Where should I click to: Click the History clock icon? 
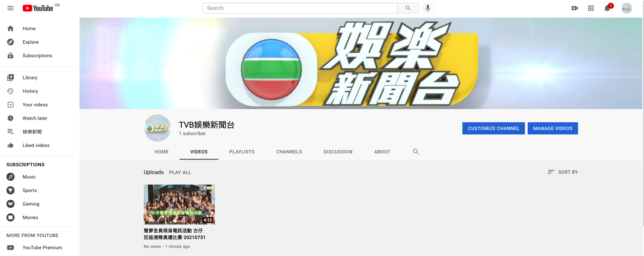[x=10, y=91]
